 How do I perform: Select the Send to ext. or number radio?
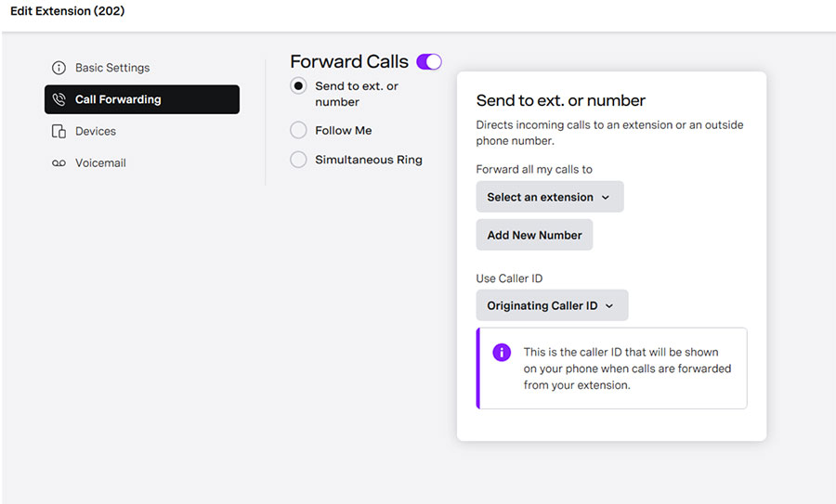coord(298,85)
